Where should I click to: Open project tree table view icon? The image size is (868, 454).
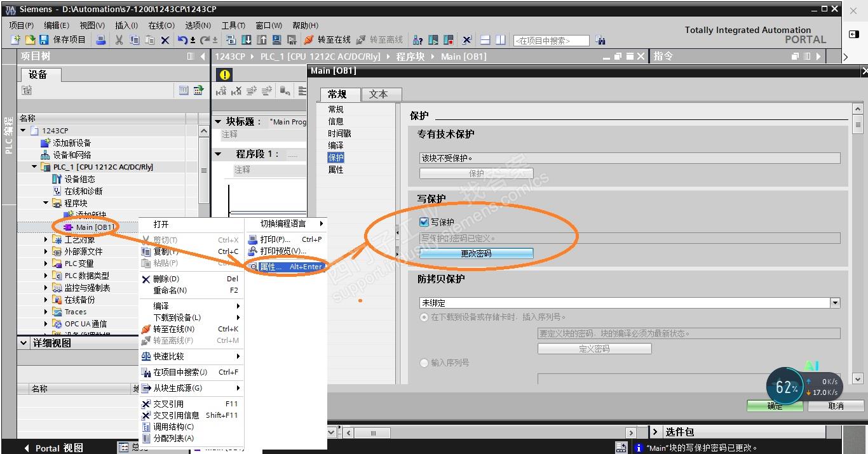(x=184, y=91)
